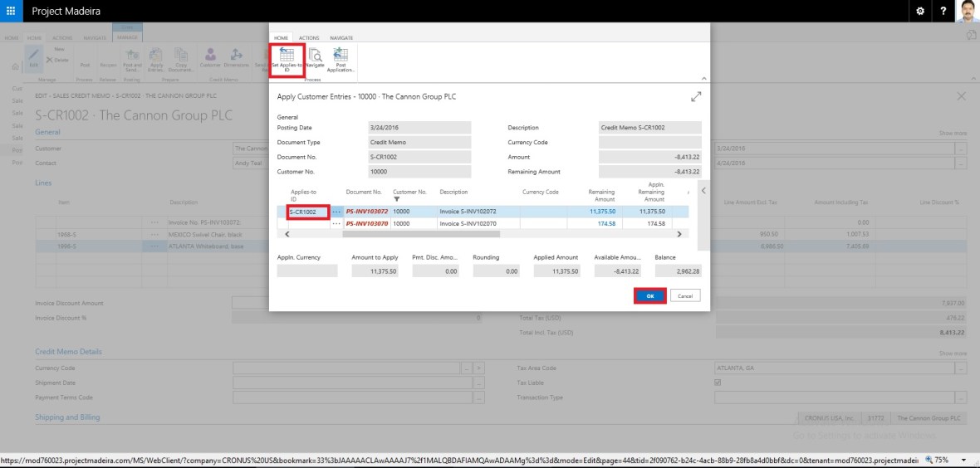Toggle the Tax Liable checkbox

[x=718, y=383]
